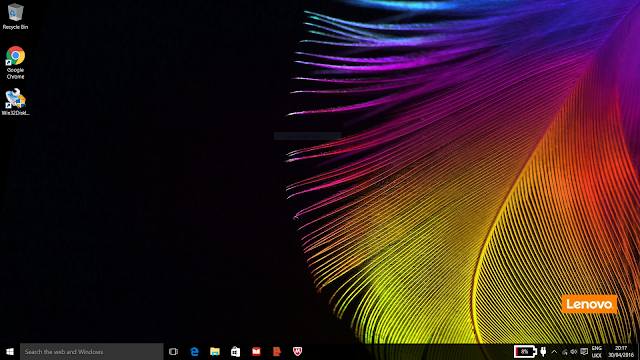Open McAfee security from the taskbar
Image resolution: width=640 pixels, height=360 pixels.
pyautogui.click(x=298, y=351)
